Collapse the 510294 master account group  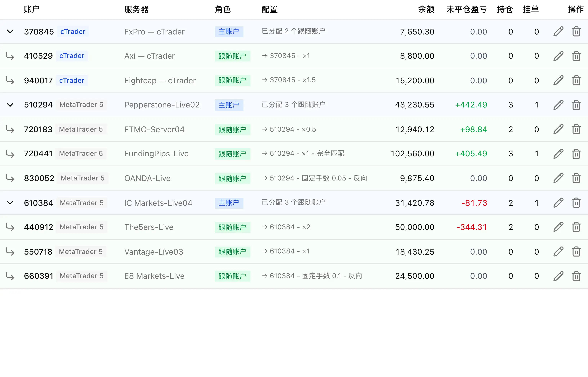click(10, 105)
